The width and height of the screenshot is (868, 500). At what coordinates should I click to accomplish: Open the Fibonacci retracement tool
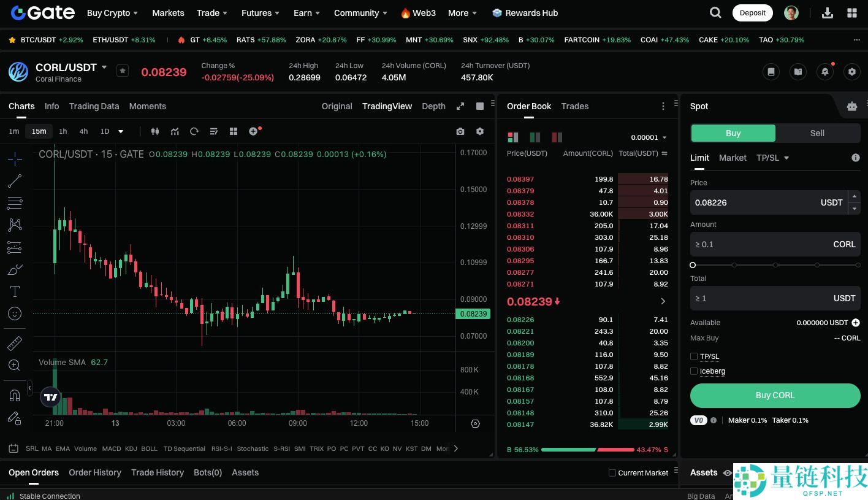click(x=15, y=203)
